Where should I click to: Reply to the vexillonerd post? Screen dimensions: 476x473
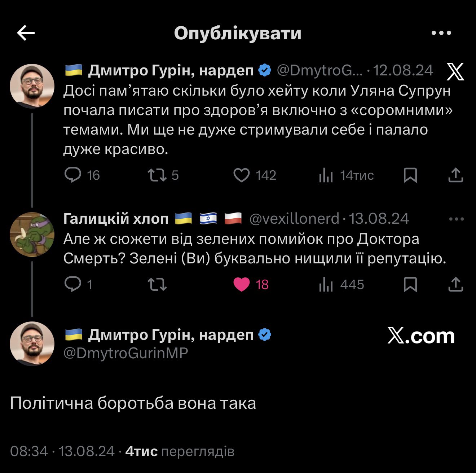(73, 284)
